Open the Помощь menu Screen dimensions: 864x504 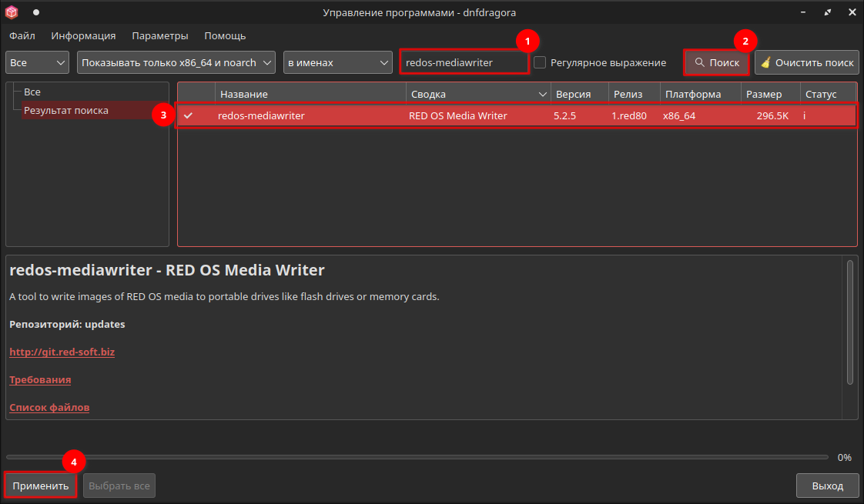(225, 36)
